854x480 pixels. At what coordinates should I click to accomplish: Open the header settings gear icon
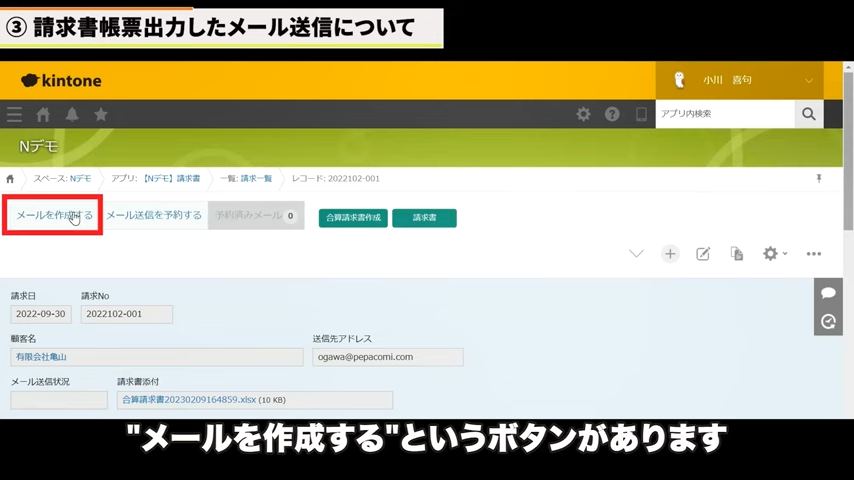click(x=583, y=114)
